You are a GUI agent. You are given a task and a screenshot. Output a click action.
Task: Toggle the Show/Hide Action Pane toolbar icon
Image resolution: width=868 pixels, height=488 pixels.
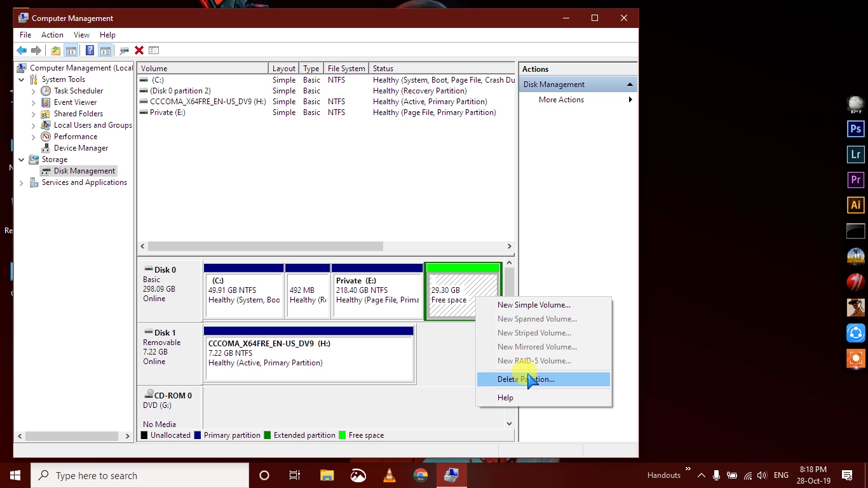tap(105, 50)
